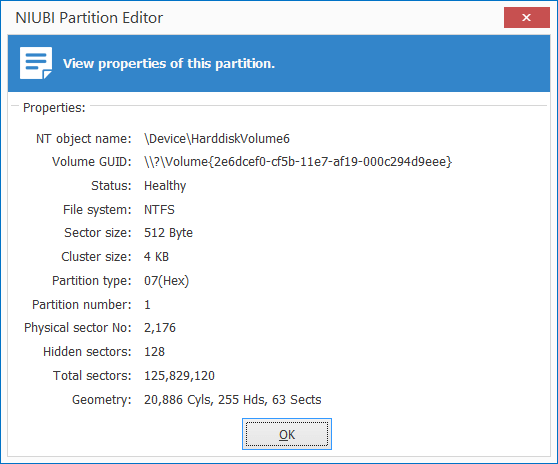
Task: Click the '2,176' physical sector value
Action: point(160,328)
